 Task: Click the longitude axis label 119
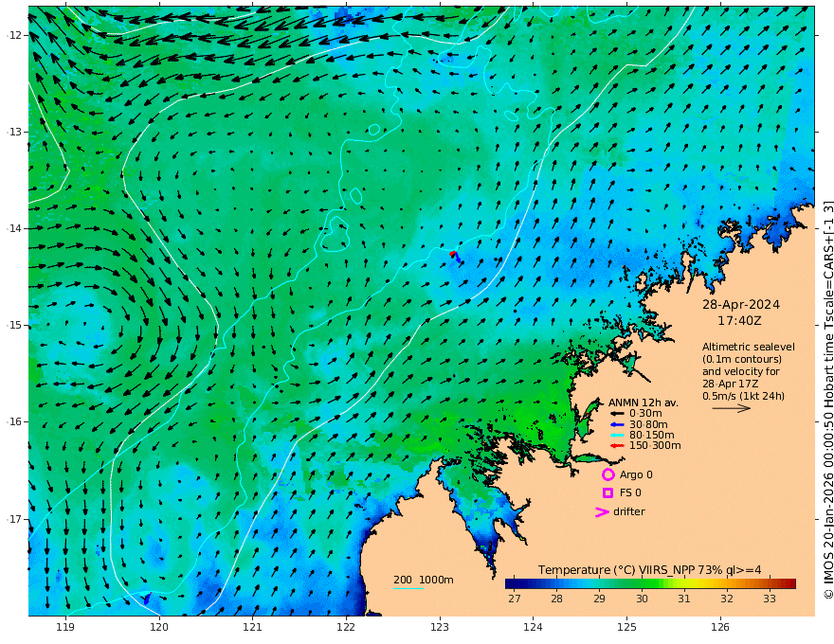coord(65,627)
